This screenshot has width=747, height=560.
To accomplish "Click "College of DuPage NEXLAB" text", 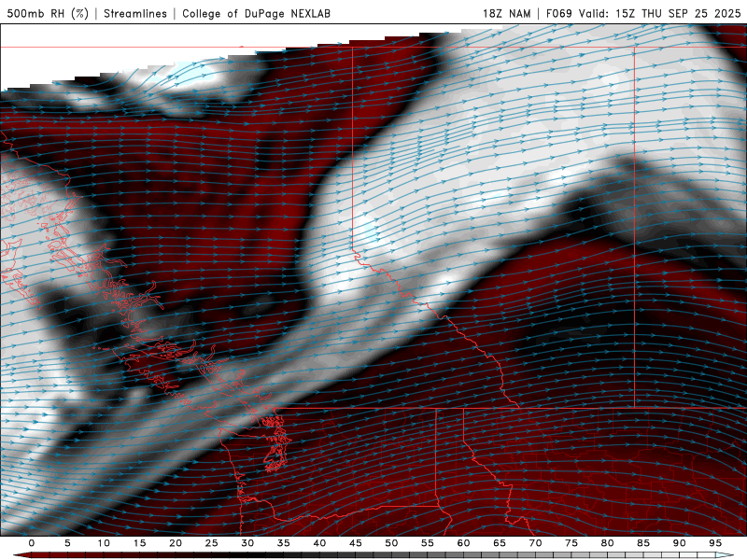I will click(256, 13).
